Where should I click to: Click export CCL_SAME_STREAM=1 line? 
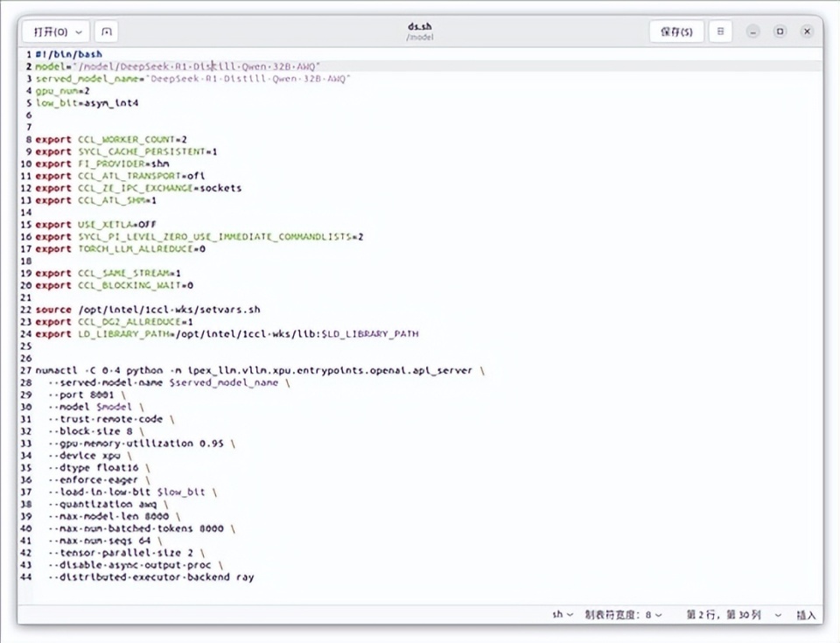[108, 273]
